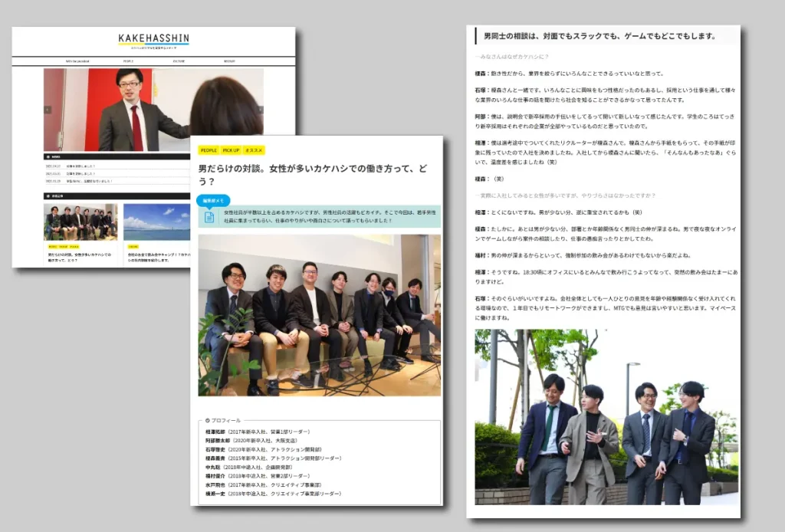Select the CULTURE navigation menu item
The width and height of the screenshot is (785, 532).
click(179, 61)
